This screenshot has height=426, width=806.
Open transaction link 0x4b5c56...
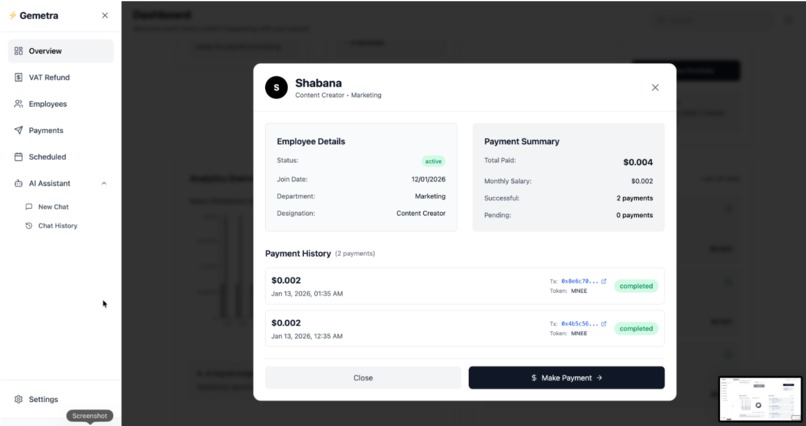point(579,324)
